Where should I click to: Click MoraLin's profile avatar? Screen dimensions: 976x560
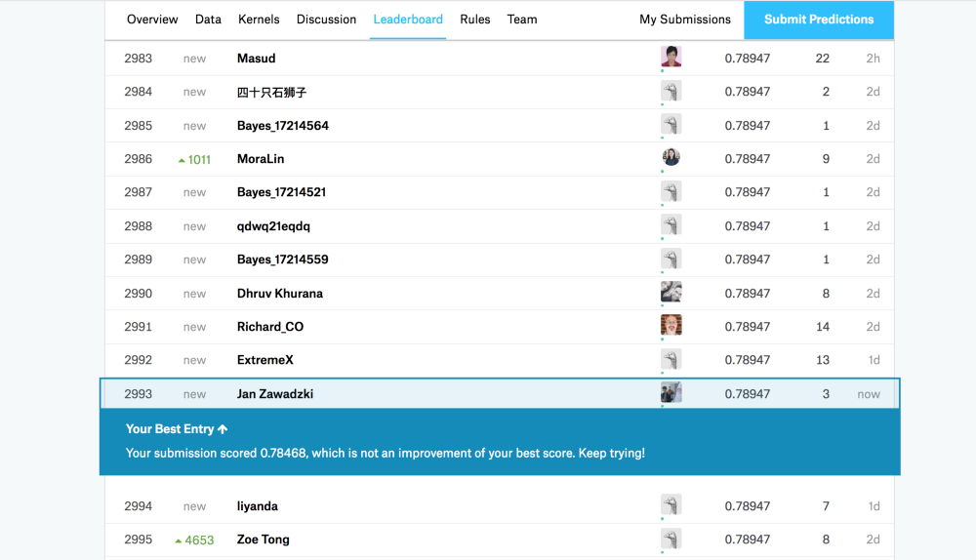pyautogui.click(x=671, y=158)
